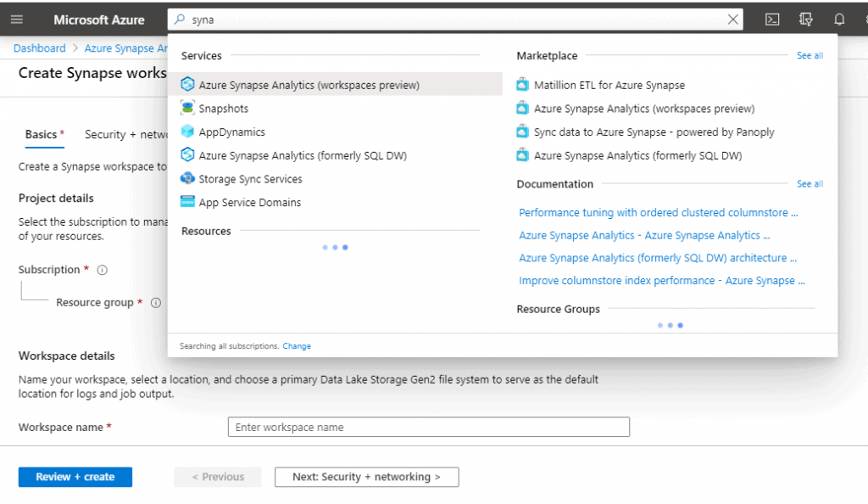
Task: Click the Snapshots service icon
Action: click(187, 109)
